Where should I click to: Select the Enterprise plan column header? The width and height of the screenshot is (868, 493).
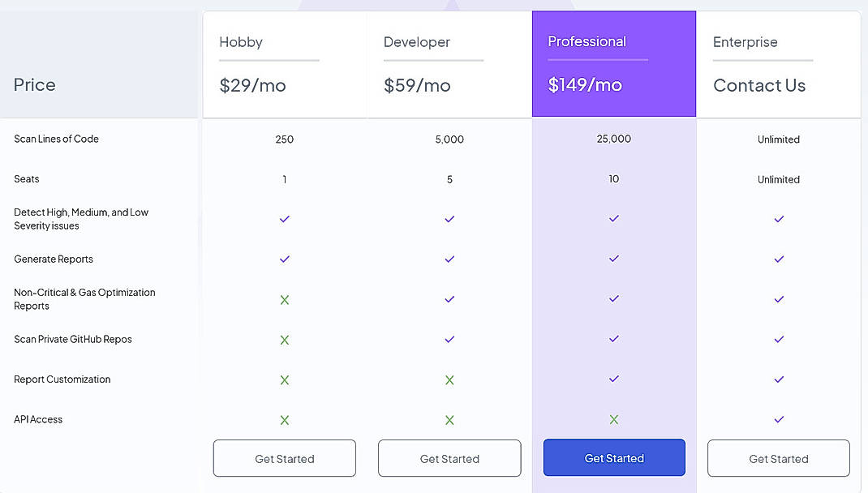point(746,42)
